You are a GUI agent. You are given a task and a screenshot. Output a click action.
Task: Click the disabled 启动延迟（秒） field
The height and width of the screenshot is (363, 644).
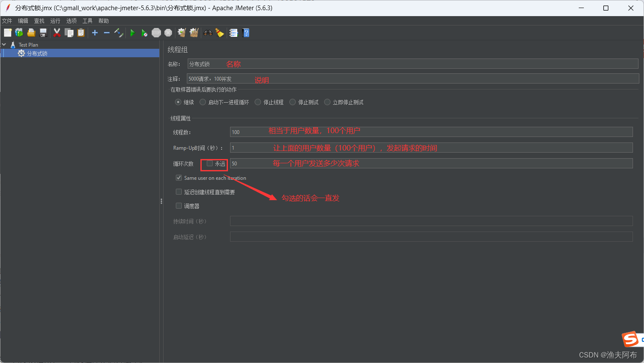click(x=431, y=237)
